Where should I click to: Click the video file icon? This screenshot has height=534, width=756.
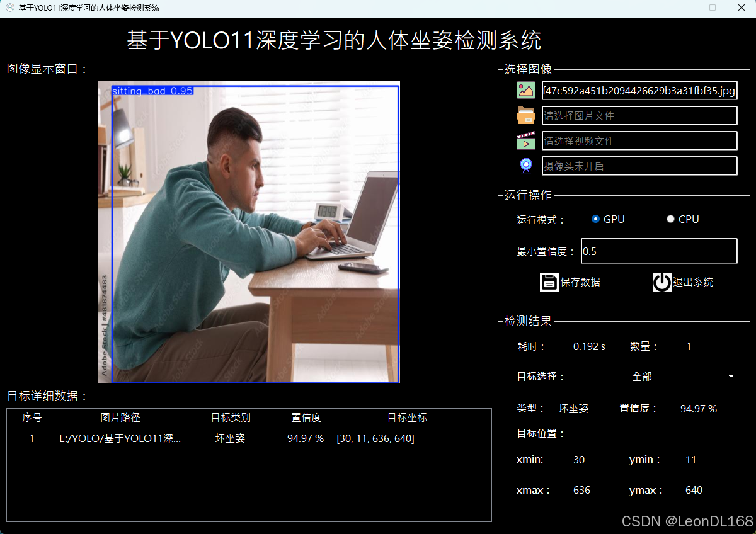[x=526, y=140]
